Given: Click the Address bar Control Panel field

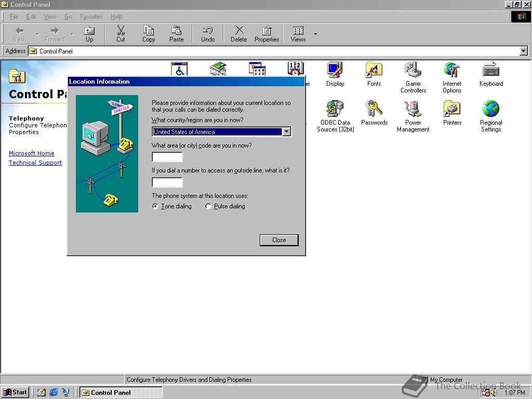Looking at the screenshot, I should (273, 51).
